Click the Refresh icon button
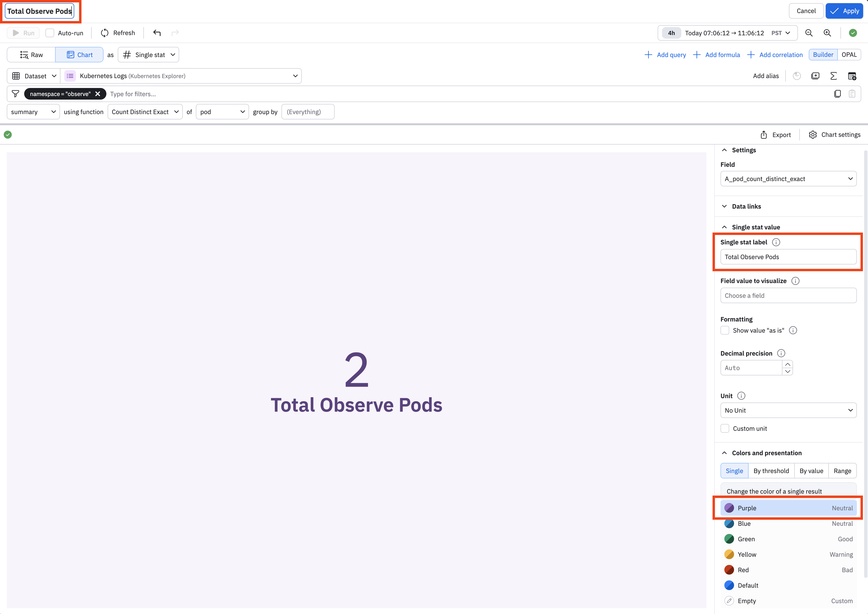The width and height of the screenshot is (868, 614). 105,33
